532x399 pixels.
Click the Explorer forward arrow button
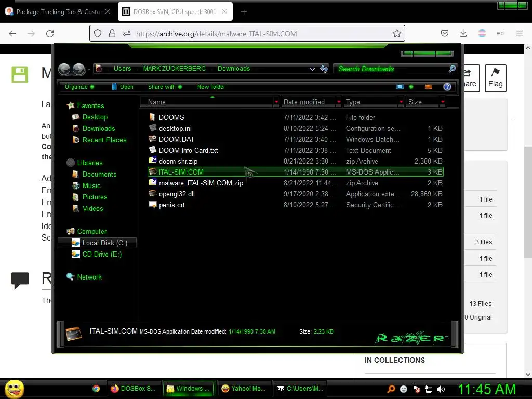[x=79, y=69]
